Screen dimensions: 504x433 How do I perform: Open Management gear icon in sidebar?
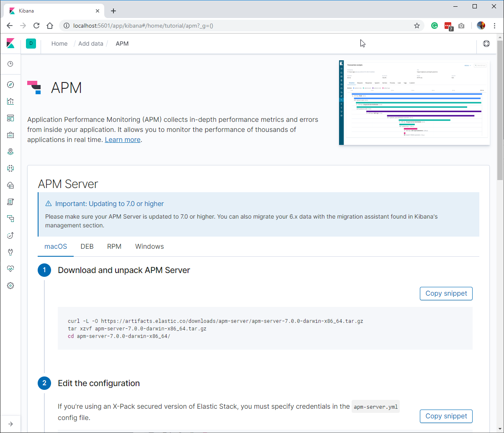10,286
